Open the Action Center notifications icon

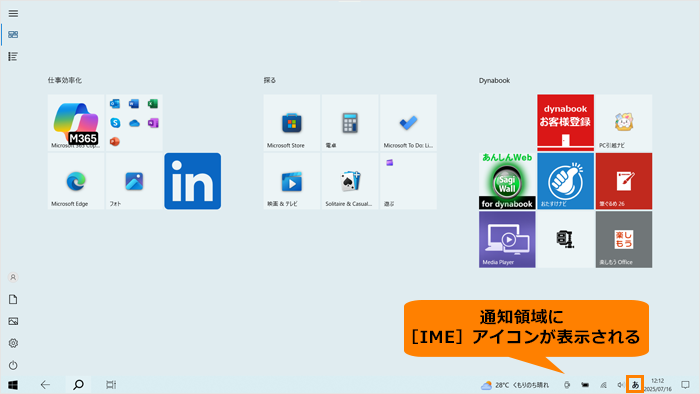(x=685, y=385)
